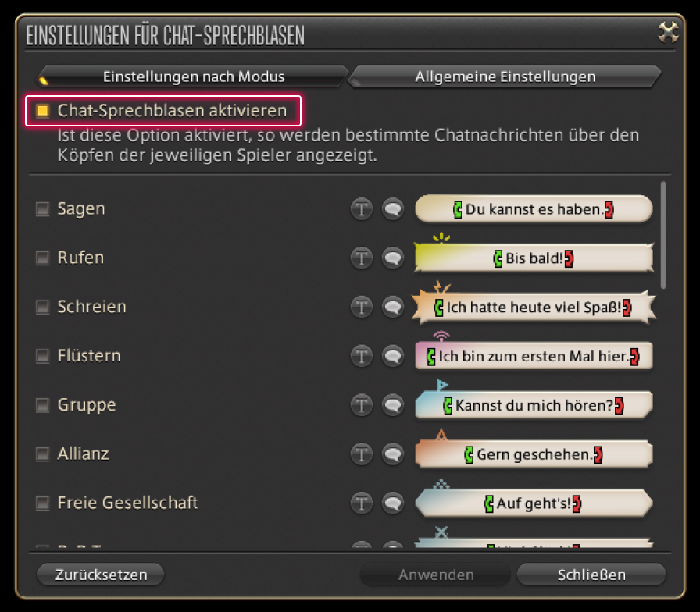Viewport: 700px width, 612px height.
Task: Select the T text icon for Flüstern
Action: point(362,356)
